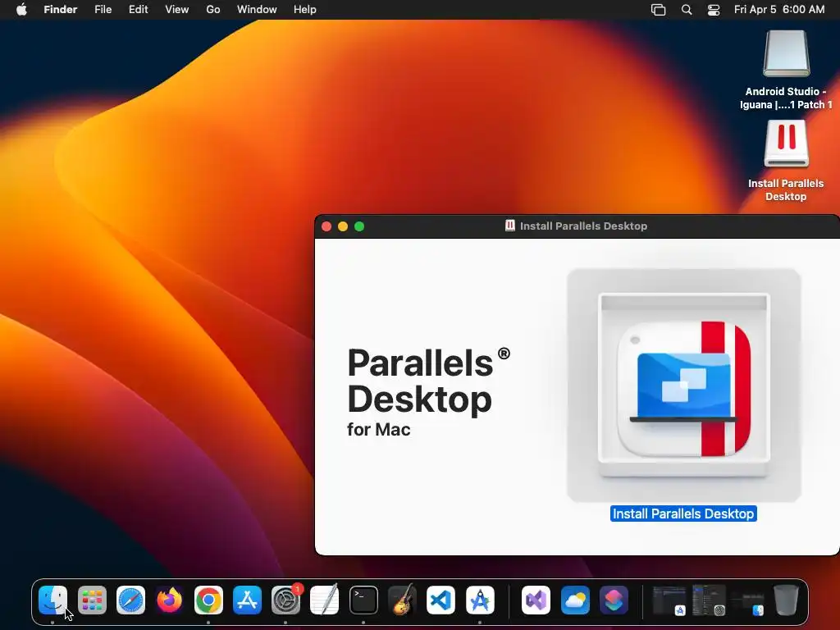Click the date and time in menu bar
Image resolution: width=840 pixels, height=630 pixels.
point(779,10)
